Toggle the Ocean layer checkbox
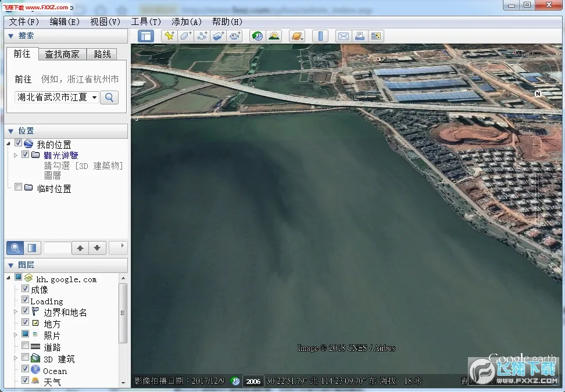 [x=25, y=369]
